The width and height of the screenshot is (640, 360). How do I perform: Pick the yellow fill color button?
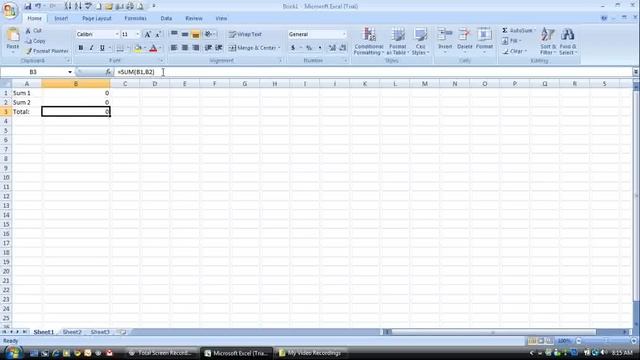(138, 48)
